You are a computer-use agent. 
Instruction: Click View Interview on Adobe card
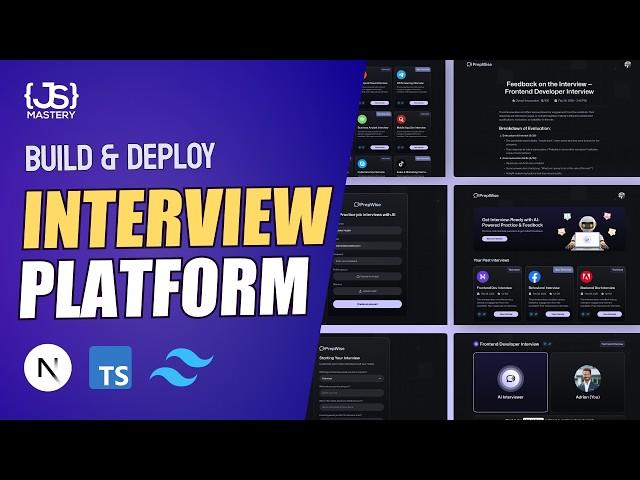pos(609,314)
